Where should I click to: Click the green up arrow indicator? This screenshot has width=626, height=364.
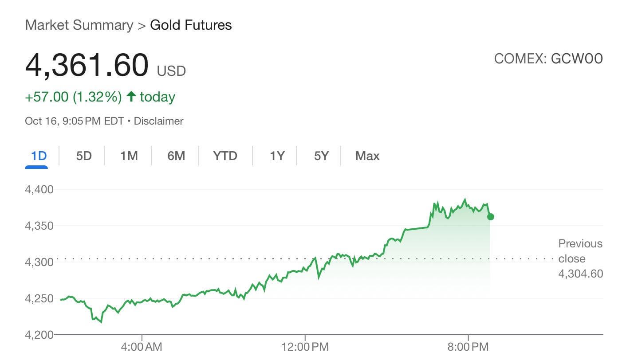click(131, 96)
